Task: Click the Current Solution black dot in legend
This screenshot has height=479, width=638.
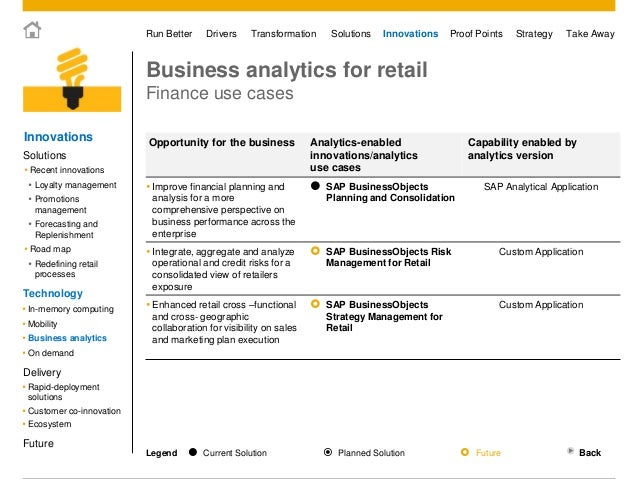Action: pyautogui.click(x=193, y=452)
